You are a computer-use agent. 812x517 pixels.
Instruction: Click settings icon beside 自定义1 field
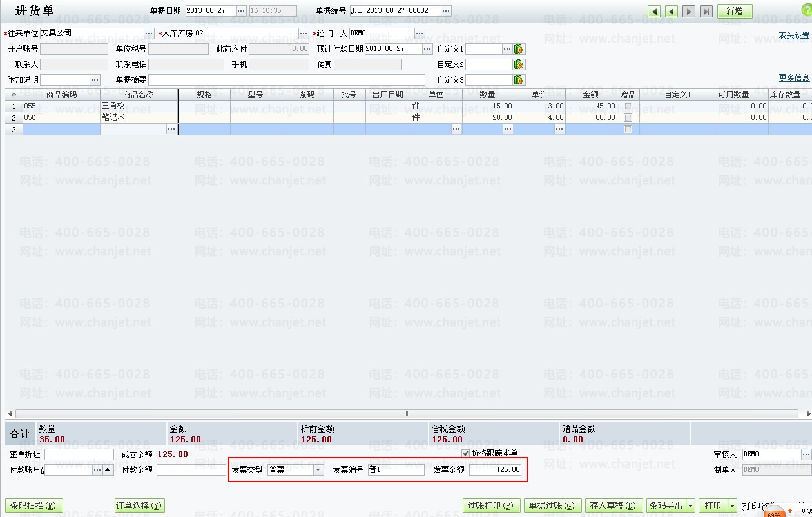519,49
